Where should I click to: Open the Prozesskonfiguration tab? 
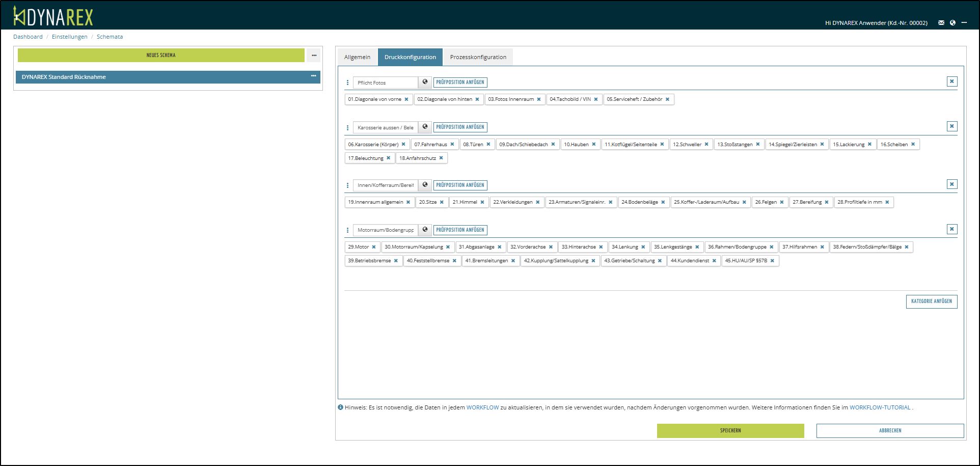coord(478,57)
